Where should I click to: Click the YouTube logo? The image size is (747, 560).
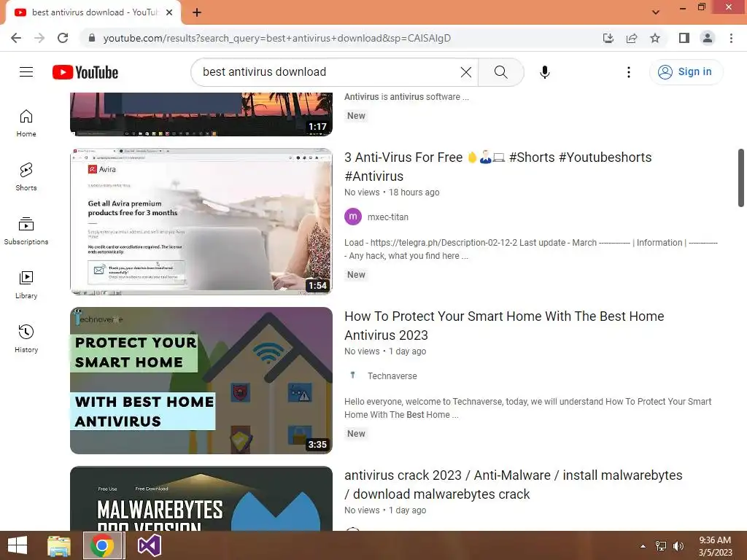(85, 72)
